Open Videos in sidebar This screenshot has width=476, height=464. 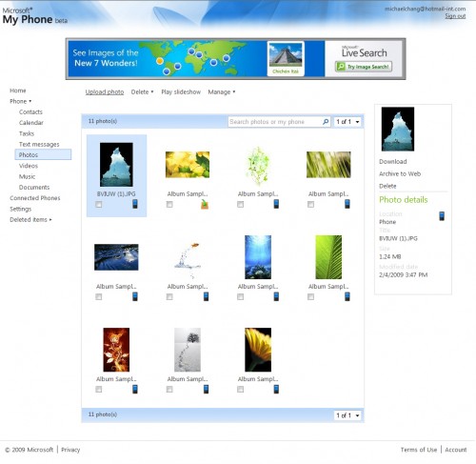point(29,166)
